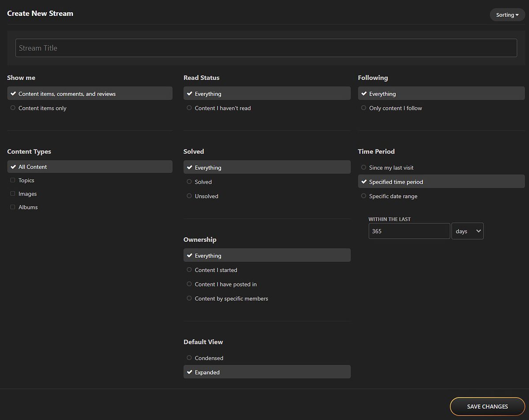Select Everything under Following

tap(441, 94)
